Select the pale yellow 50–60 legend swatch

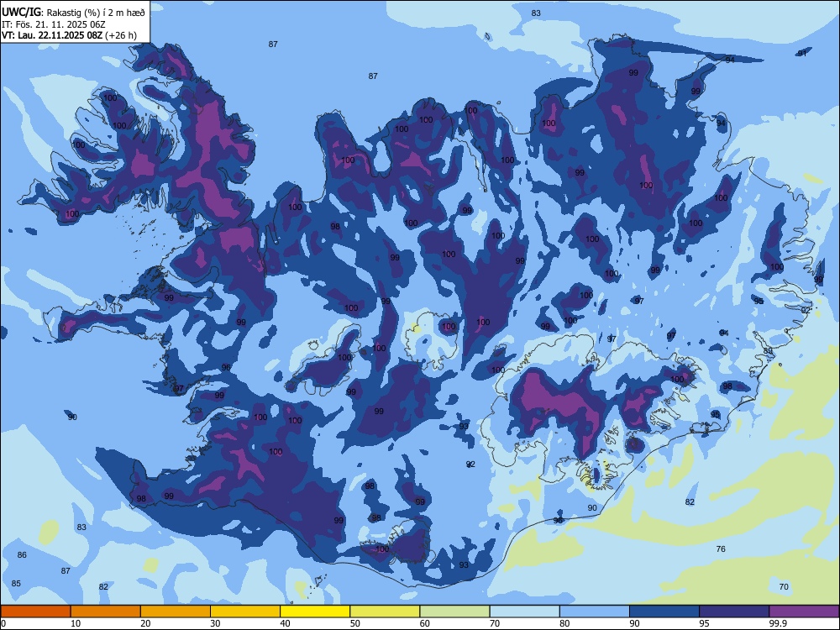(385, 612)
